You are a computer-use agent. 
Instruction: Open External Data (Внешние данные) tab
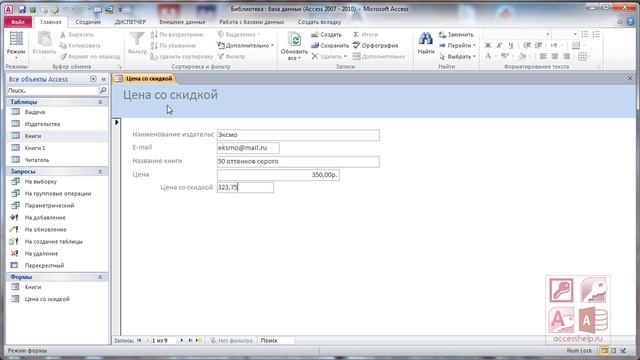(182, 22)
